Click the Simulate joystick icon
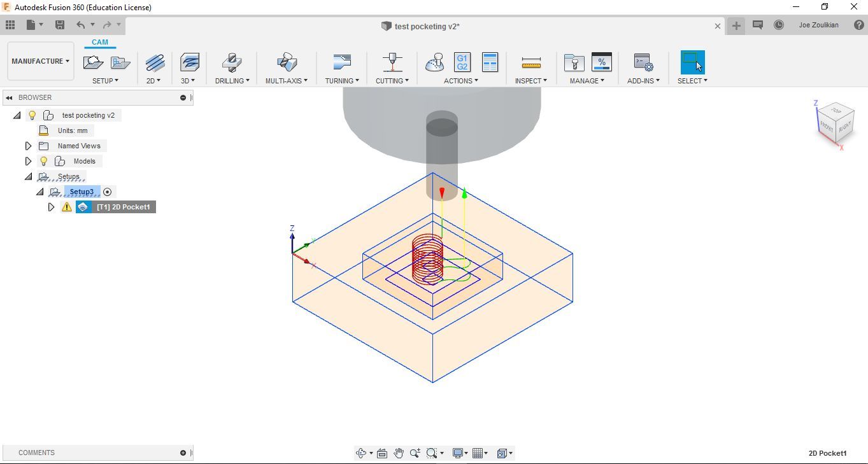The image size is (868, 464). click(435, 62)
